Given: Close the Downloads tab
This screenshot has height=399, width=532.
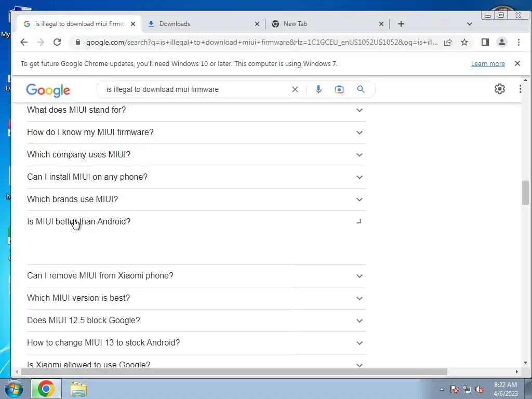Looking at the screenshot, I should (257, 24).
